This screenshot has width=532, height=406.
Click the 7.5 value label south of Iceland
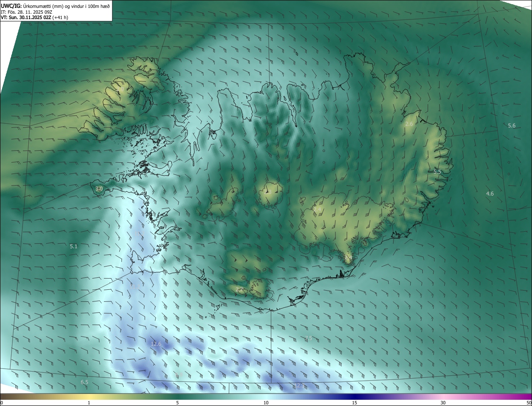(308, 339)
